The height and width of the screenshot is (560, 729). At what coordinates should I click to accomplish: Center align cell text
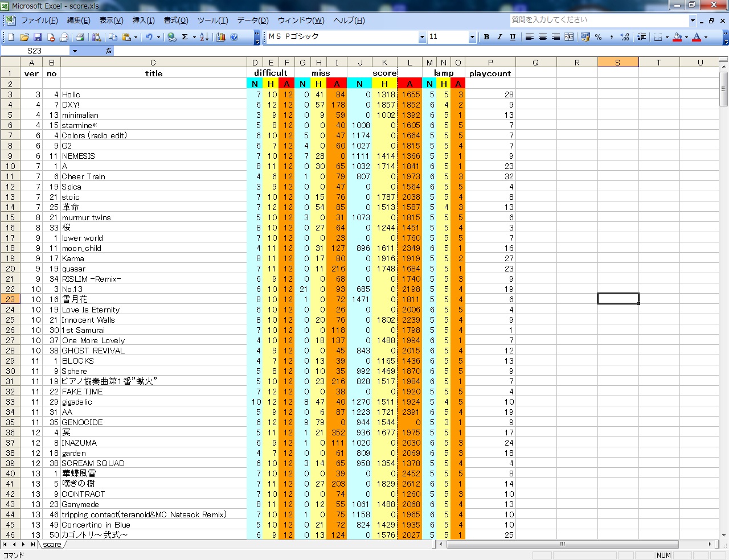pyautogui.click(x=542, y=37)
